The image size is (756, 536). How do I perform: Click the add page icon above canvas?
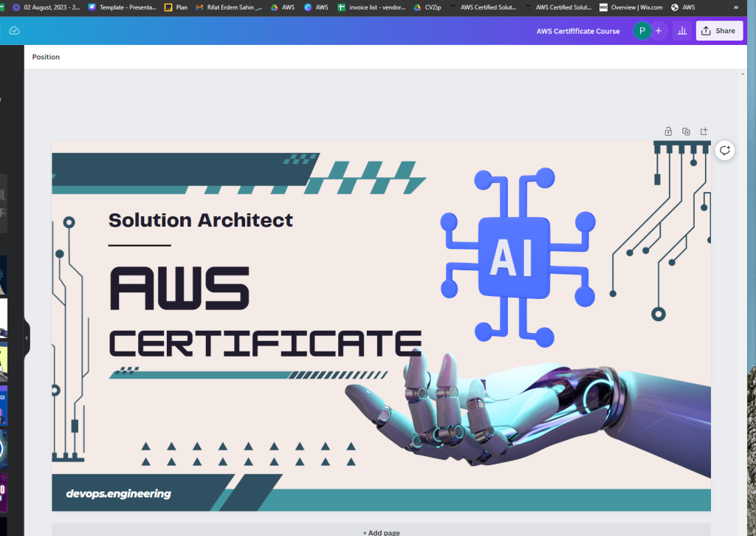tap(704, 131)
